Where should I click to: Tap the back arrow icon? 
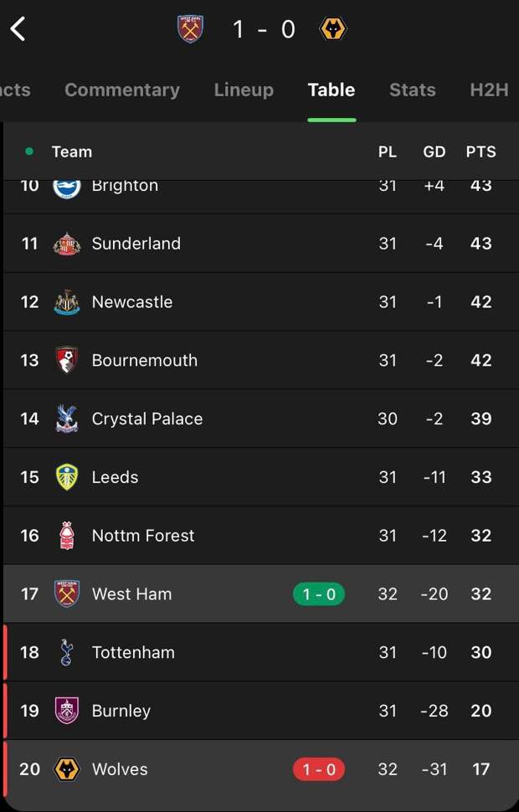(x=18, y=29)
